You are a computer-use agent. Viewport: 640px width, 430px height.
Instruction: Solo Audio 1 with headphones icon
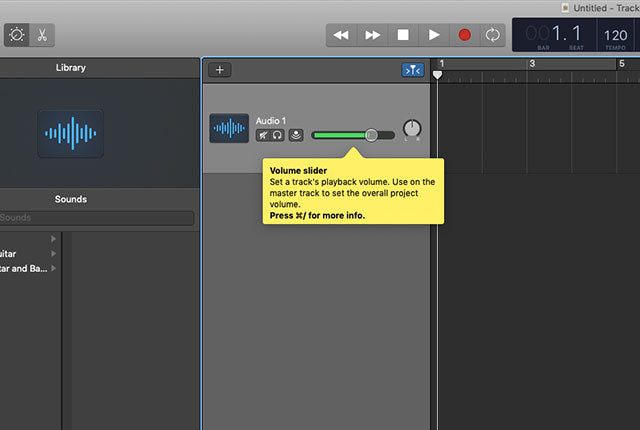click(x=277, y=135)
